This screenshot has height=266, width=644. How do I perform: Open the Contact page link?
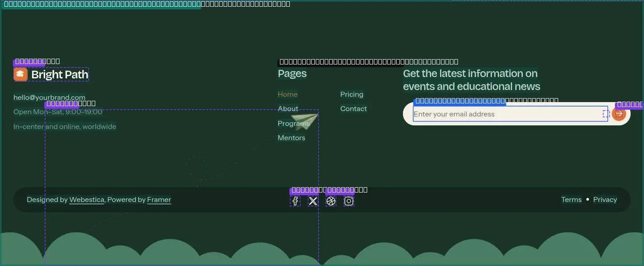tap(354, 109)
